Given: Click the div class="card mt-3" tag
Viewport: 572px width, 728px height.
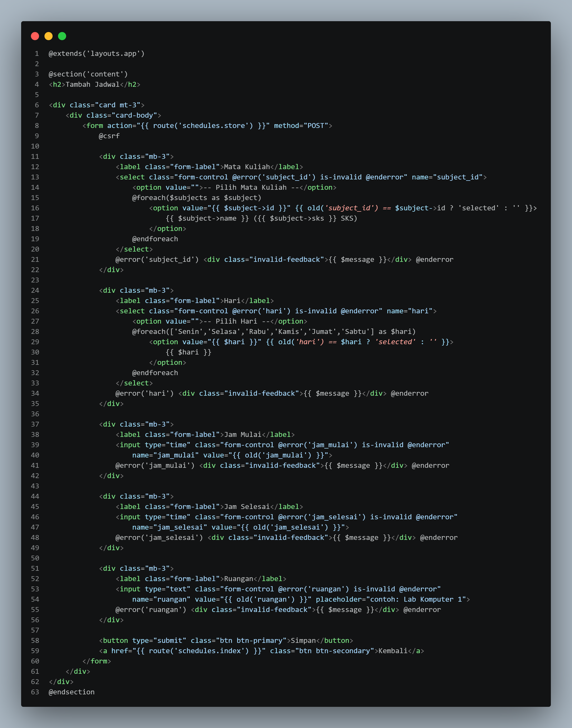Looking at the screenshot, I should (97, 105).
